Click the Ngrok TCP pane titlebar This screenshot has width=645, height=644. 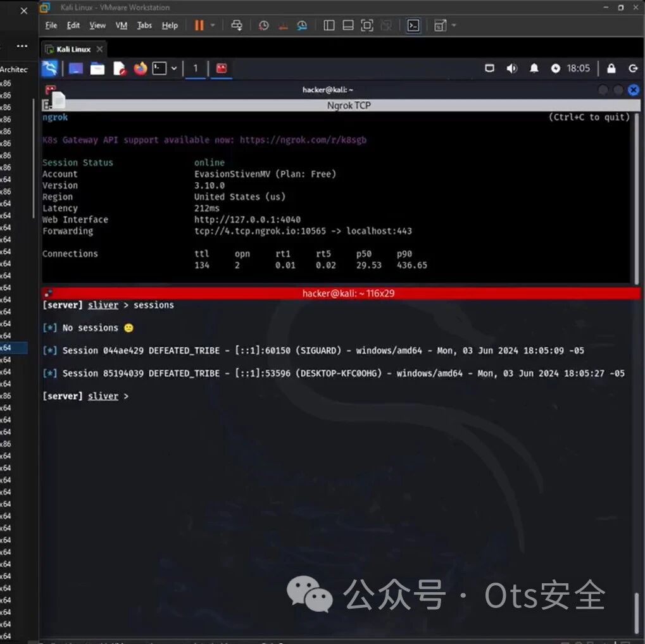coord(349,106)
